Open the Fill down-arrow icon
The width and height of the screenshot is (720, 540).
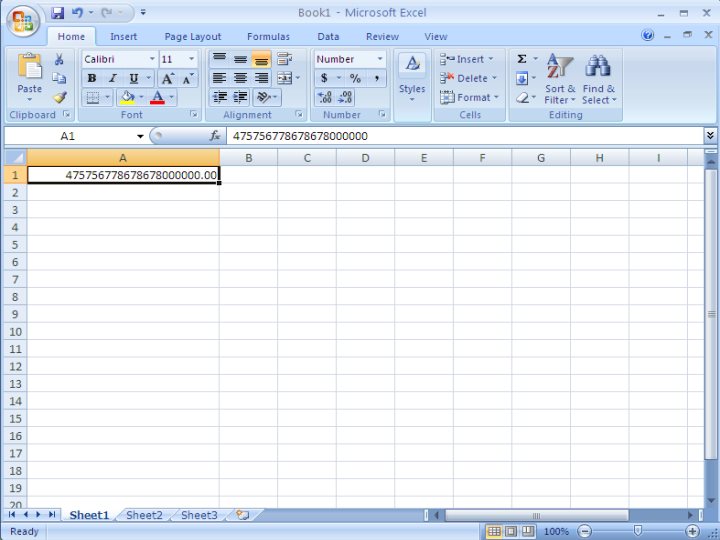[522, 79]
